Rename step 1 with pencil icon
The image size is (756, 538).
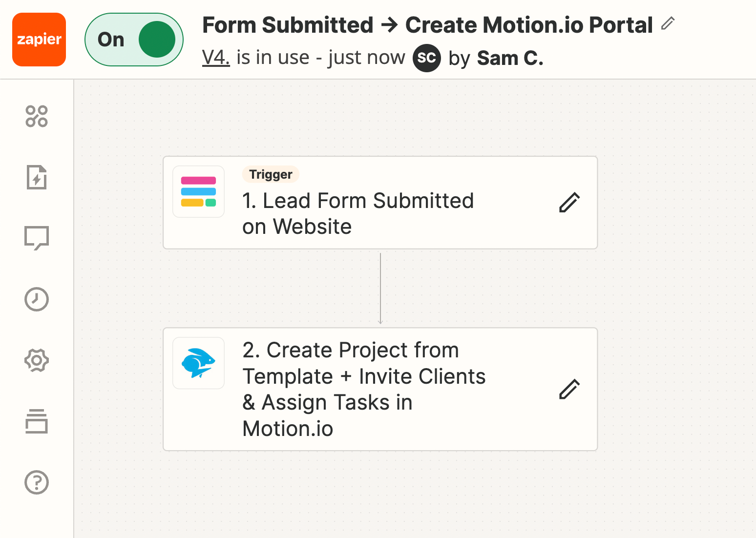tap(569, 203)
